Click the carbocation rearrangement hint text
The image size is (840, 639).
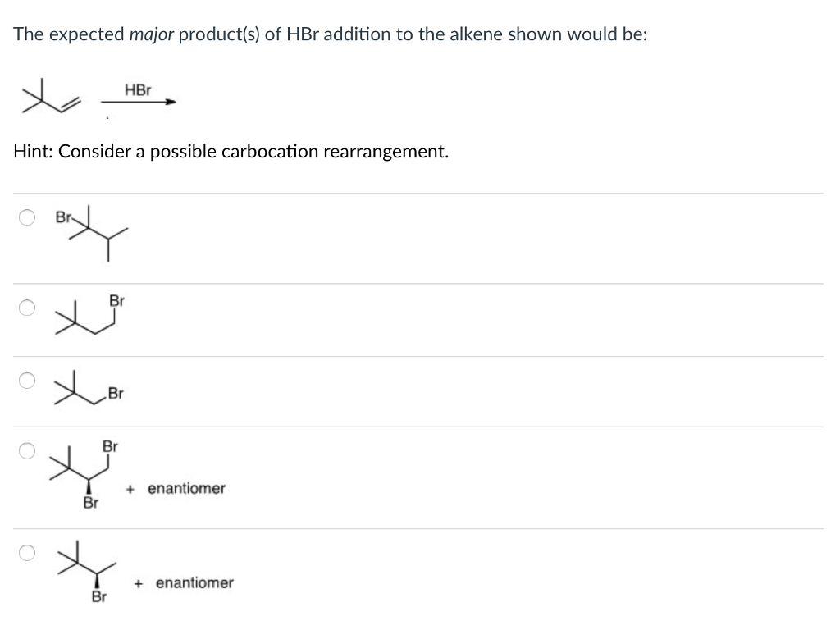point(231,151)
